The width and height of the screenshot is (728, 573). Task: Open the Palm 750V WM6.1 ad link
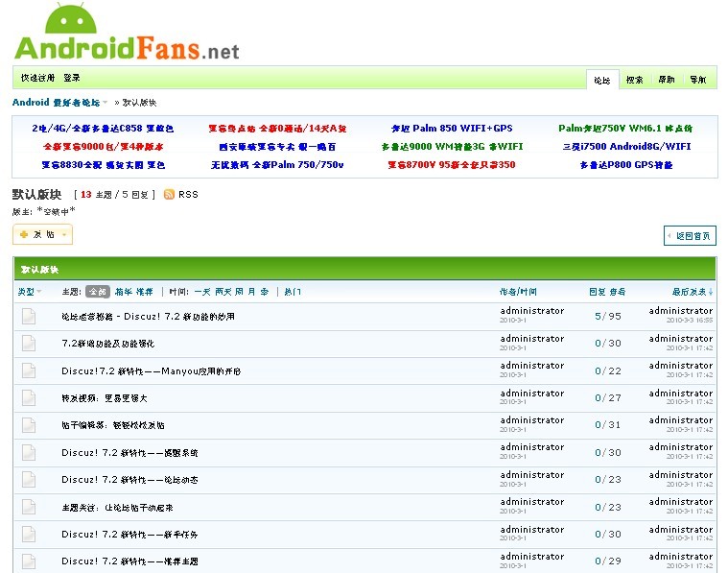point(625,129)
